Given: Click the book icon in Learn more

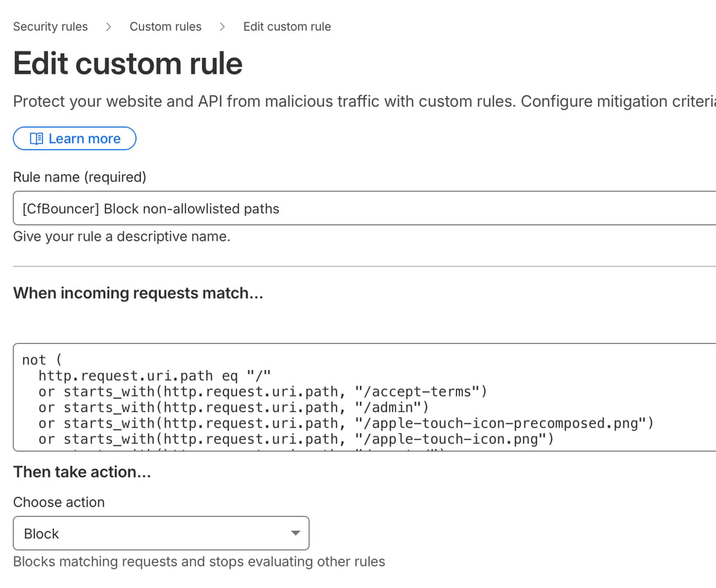Looking at the screenshot, I should point(36,139).
